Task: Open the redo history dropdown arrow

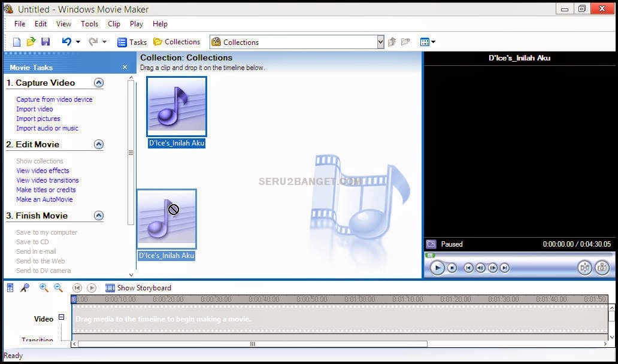Action: [x=104, y=42]
